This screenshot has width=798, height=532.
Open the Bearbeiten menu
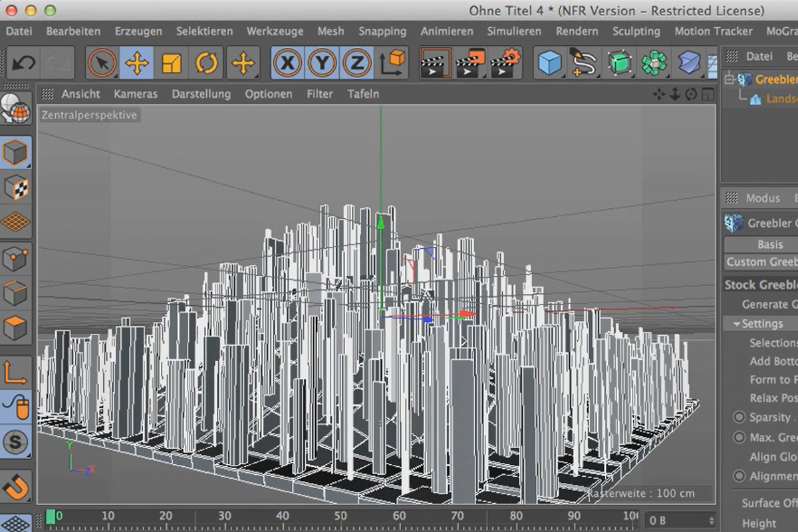click(x=73, y=31)
